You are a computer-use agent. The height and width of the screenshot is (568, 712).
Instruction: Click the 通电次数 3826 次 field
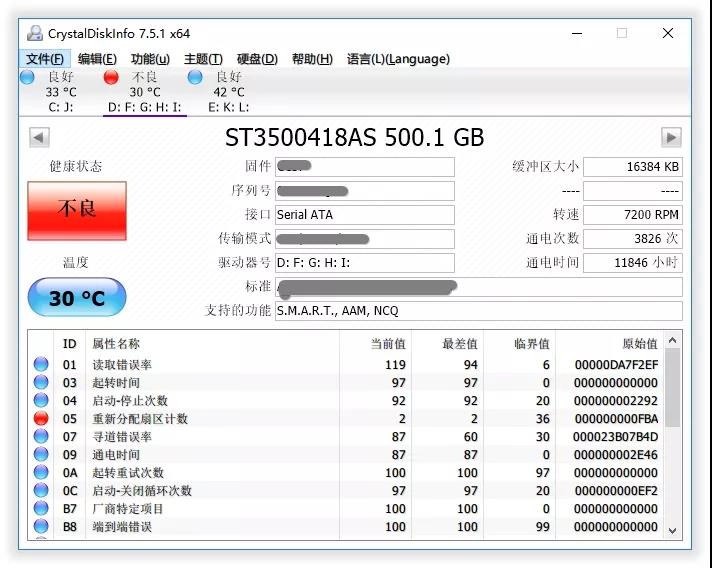[633, 239]
